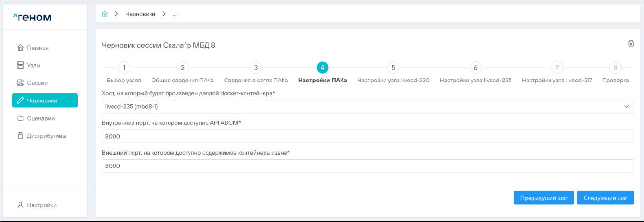Expand host list via chevron arrow
The height and width of the screenshot is (222, 644).
[x=626, y=106]
